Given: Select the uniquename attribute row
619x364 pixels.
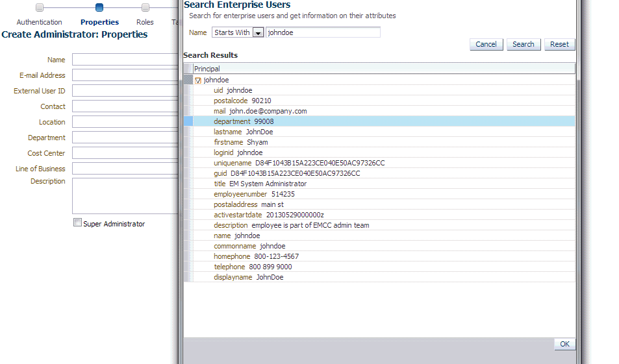Looking at the screenshot, I should click(x=384, y=163).
